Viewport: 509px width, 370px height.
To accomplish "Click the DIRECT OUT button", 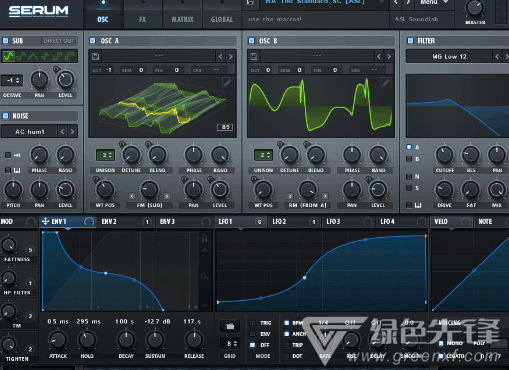I will [x=59, y=41].
